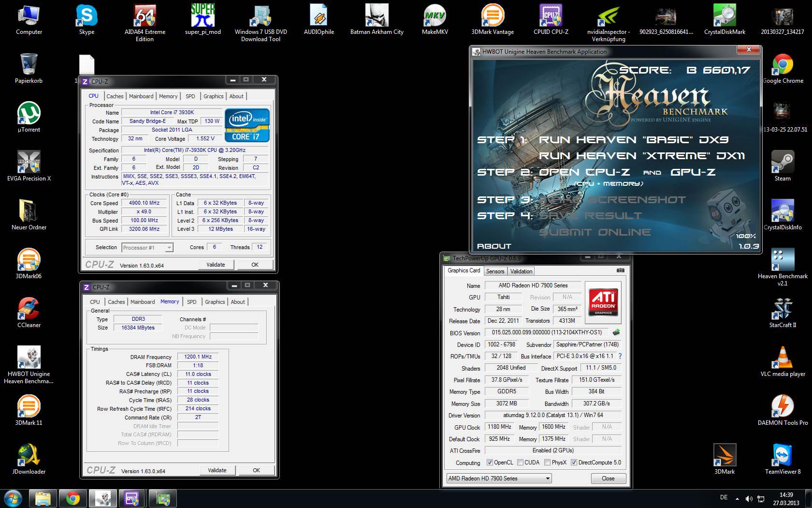This screenshot has height=508, width=812.
Task: Open CrystalDiskInfo shortcut
Action: pyautogui.click(x=783, y=215)
